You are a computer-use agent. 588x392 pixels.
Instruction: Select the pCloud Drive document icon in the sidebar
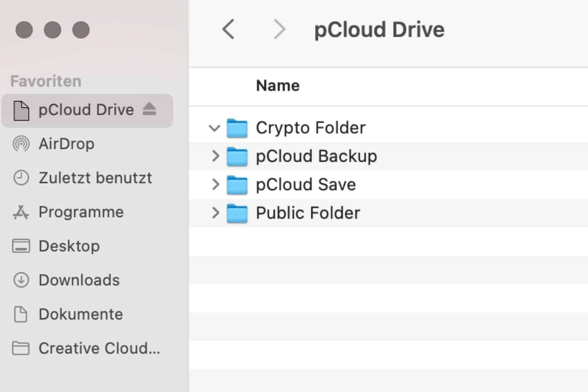(21, 110)
